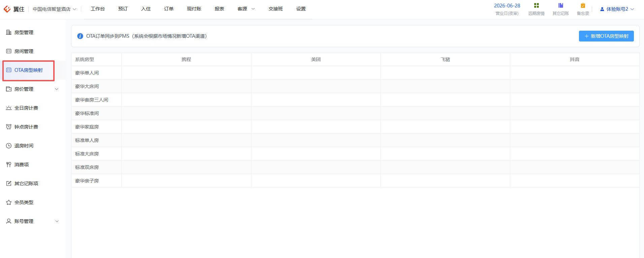The height and width of the screenshot is (258, 644).
Task: Open 消费项 in the sidebar
Action: (22, 165)
